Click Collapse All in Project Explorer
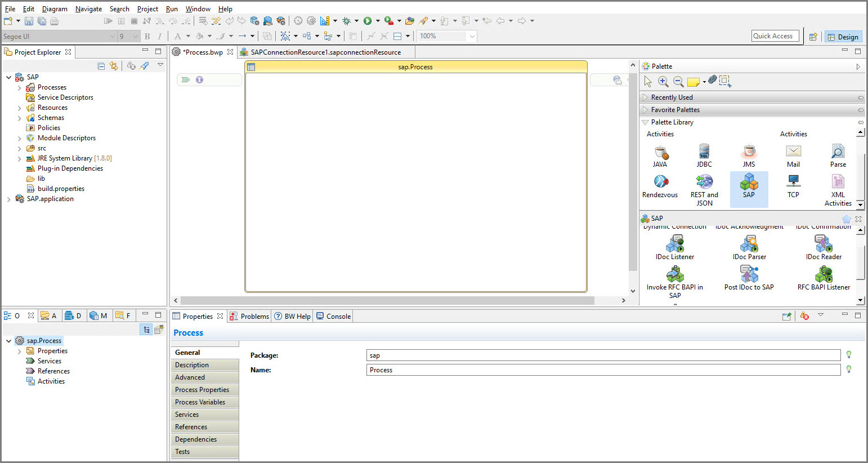868x463 pixels. click(101, 66)
